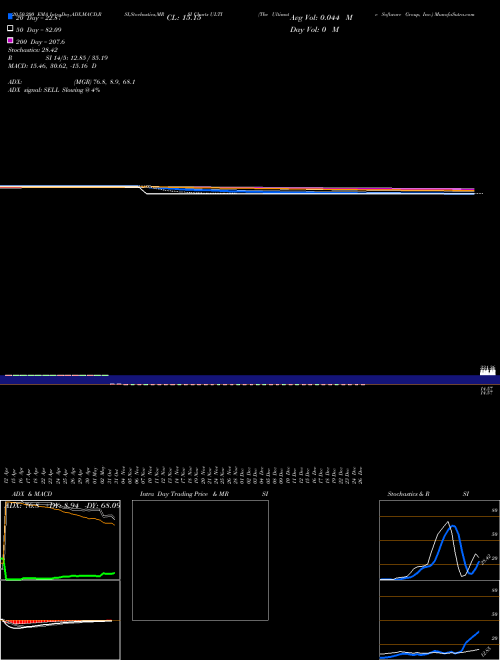The width and height of the screenshot is (500, 660).
Task: Click the dark blue volume band across the chart
Action: [250, 379]
